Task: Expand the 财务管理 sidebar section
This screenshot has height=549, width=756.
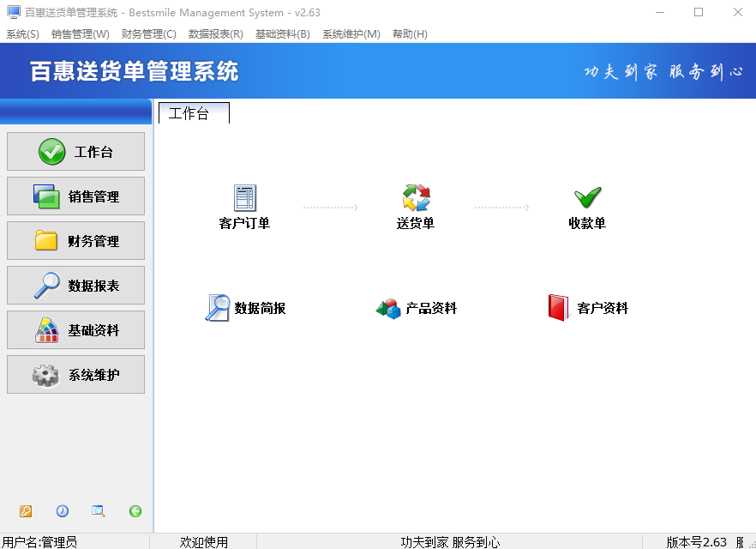Action: click(x=75, y=241)
